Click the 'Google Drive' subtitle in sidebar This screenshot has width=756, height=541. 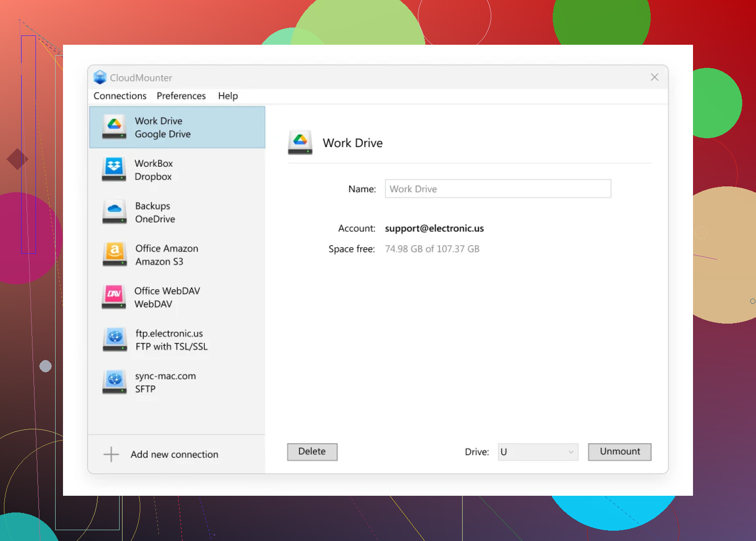coord(162,134)
